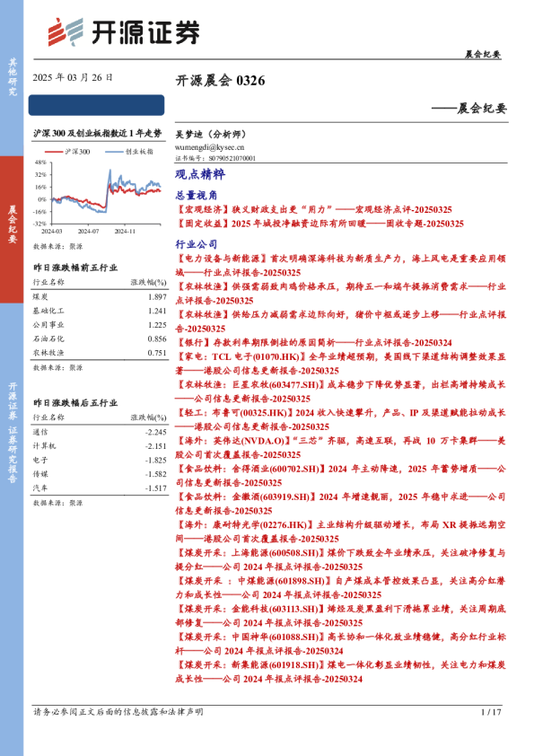Screen dimensions: 534x756
Task: Click the 煤炭 row value 1.897
Action: [157, 296]
